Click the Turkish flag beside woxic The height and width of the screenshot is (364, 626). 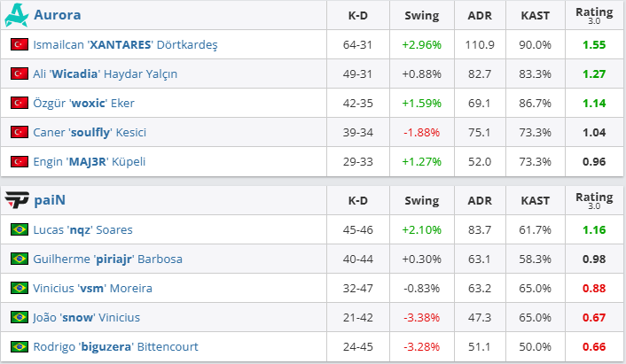pos(19,103)
